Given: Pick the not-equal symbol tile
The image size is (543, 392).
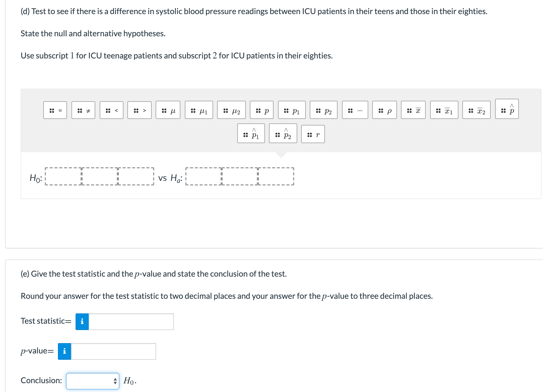Looking at the screenshot, I should pos(83,110).
